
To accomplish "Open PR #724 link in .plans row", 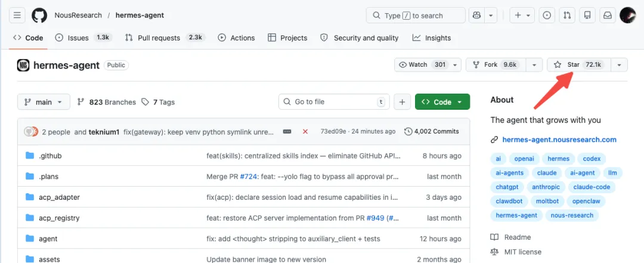I will [249, 177].
